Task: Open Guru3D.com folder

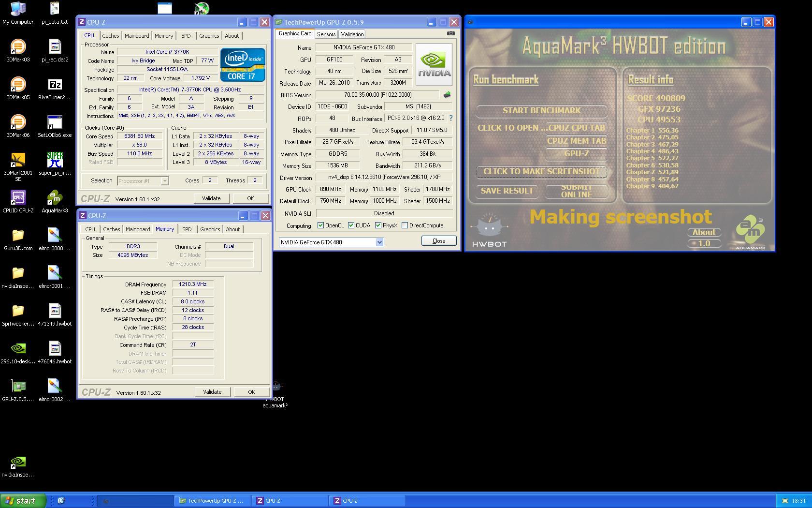Action: pyautogui.click(x=18, y=239)
